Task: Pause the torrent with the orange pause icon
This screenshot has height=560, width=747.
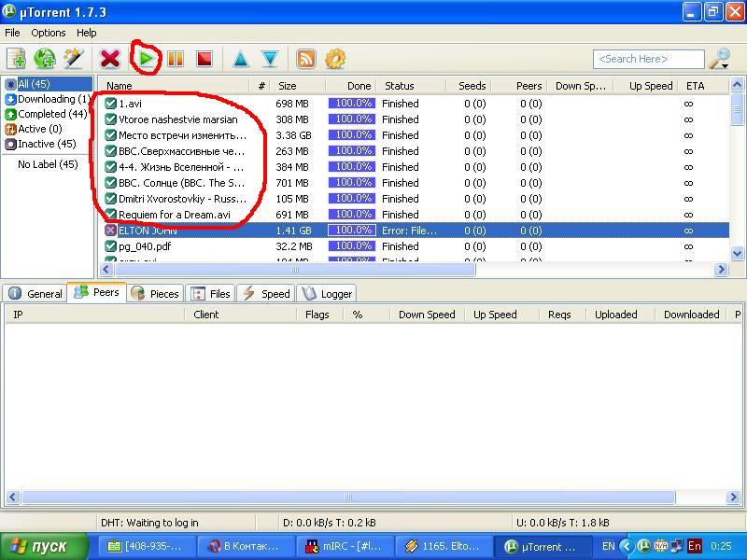Action: pyautogui.click(x=176, y=59)
